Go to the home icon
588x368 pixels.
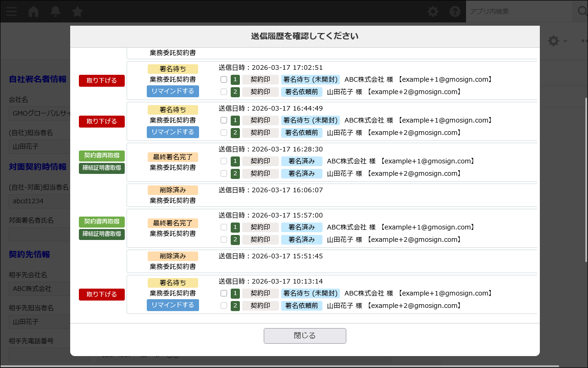33,11
